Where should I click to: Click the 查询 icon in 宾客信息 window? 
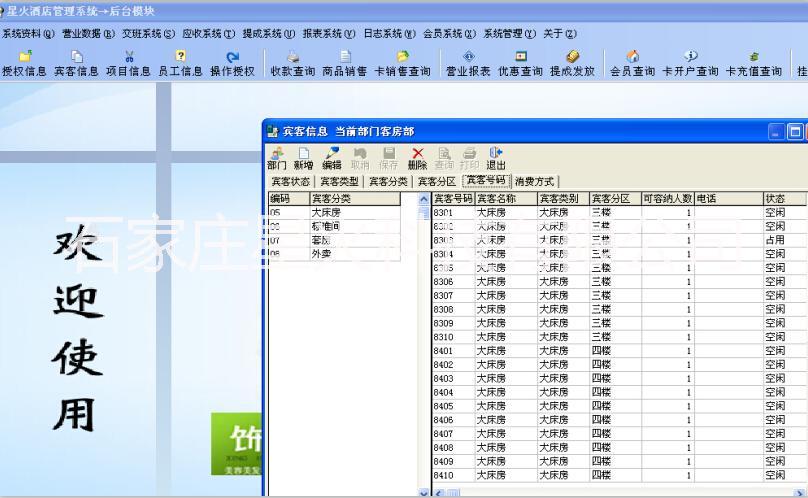(444, 159)
